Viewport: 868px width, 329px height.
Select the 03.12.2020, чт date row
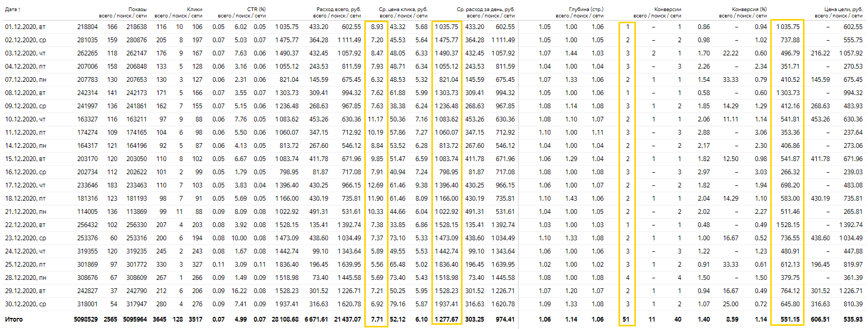(26, 53)
